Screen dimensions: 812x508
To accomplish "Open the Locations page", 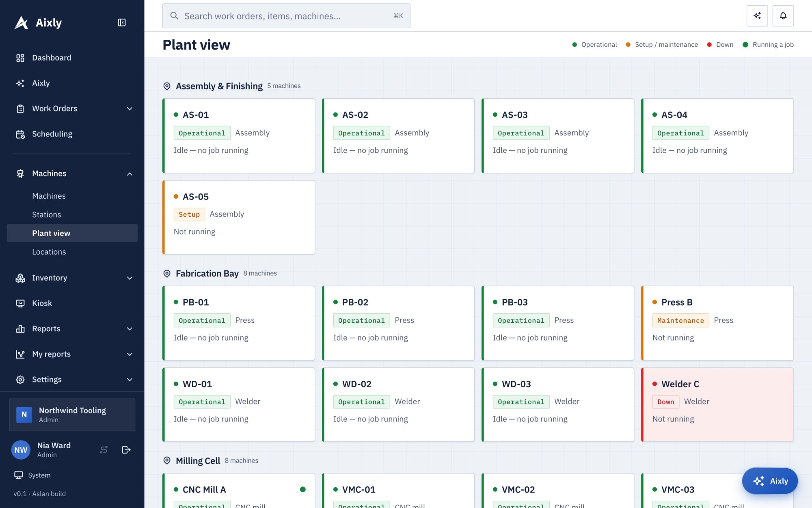I will (72, 252).
